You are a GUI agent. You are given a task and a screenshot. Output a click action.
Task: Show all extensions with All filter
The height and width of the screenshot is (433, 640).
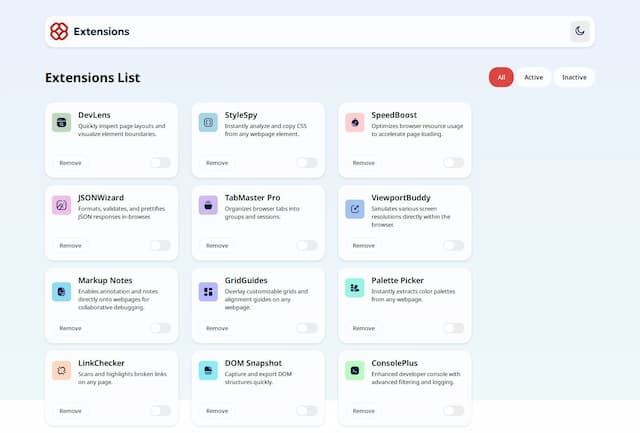(x=501, y=77)
